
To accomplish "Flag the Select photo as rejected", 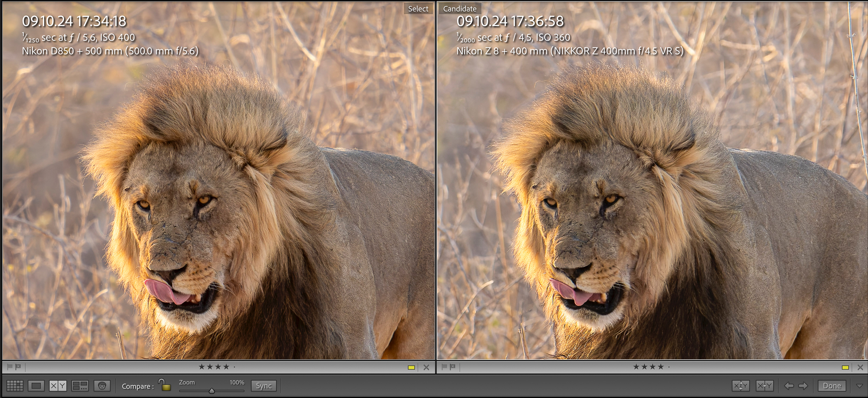I will coord(18,367).
